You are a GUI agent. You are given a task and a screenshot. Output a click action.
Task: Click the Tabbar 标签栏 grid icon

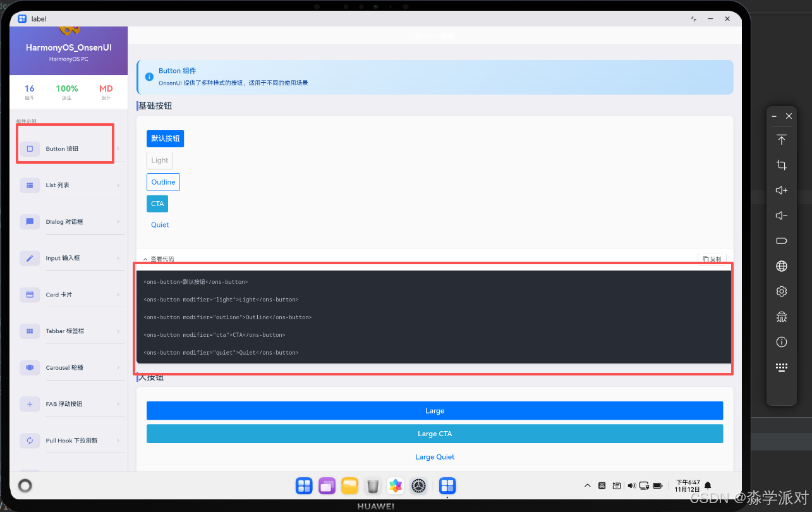click(30, 331)
